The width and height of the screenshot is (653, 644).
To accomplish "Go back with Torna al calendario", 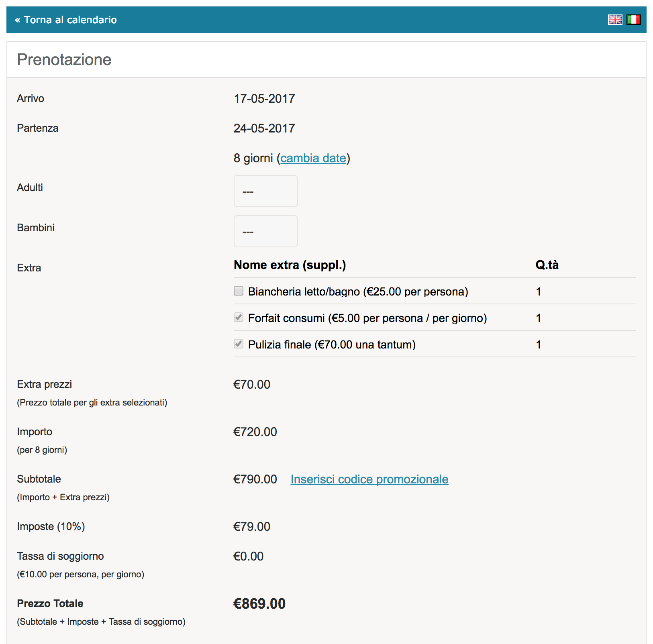I will (66, 20).
